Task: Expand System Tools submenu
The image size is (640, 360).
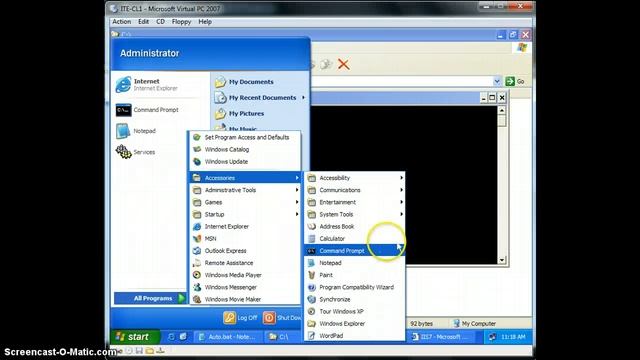Action: (x=355, y=214)
